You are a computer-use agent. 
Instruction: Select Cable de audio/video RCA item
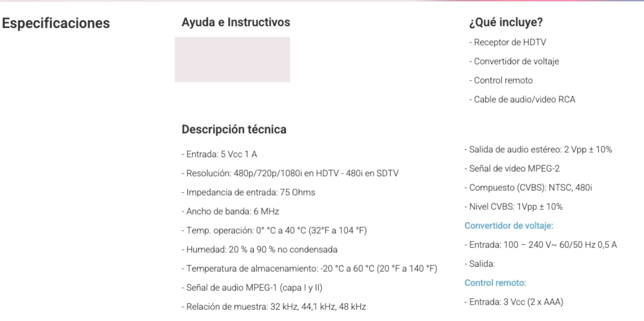pos(522,99)
